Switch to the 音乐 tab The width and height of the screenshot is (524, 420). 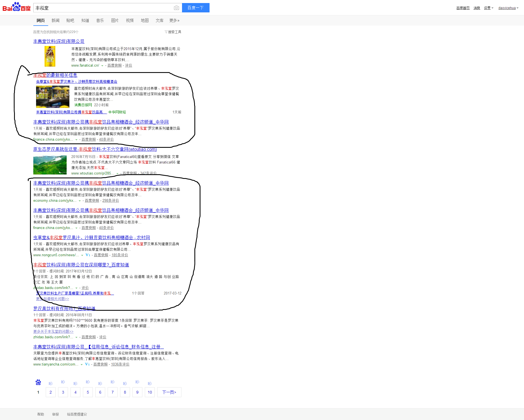(100, 20)
